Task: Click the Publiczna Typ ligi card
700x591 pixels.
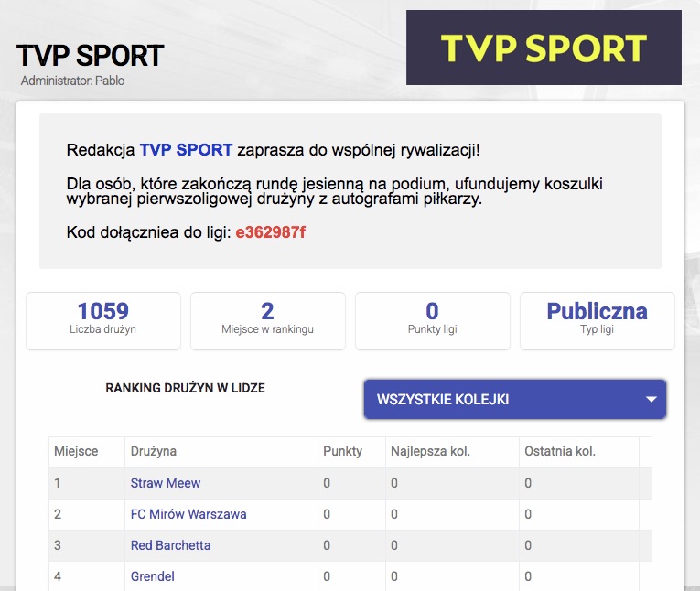Action: coord(597,320)
